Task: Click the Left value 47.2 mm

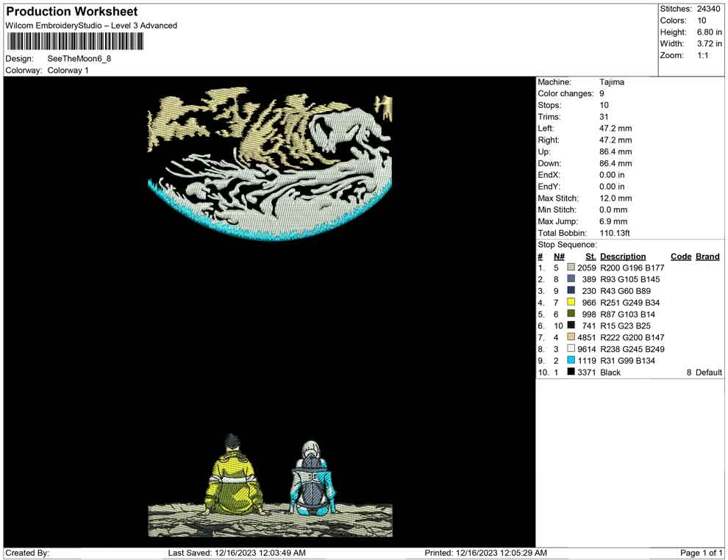Action: [615, 129]
